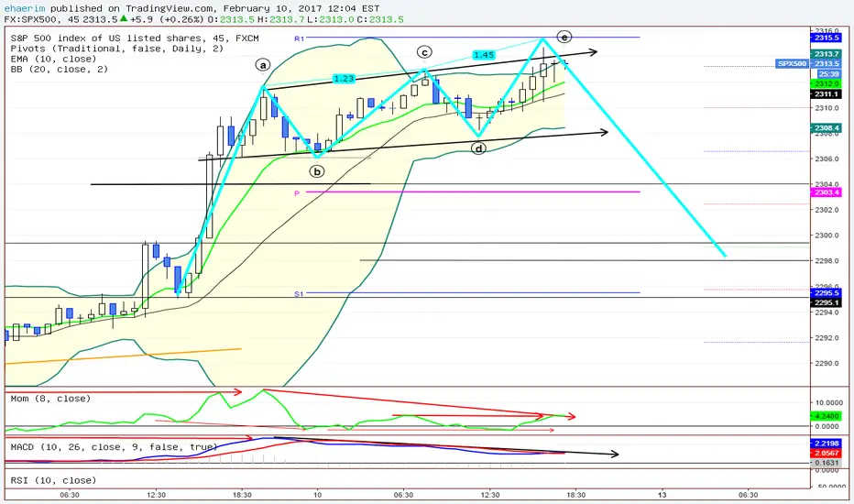Click the 2306.0 price axis label
This screenshot has width=854, height=504.
[x=827, y=159]
